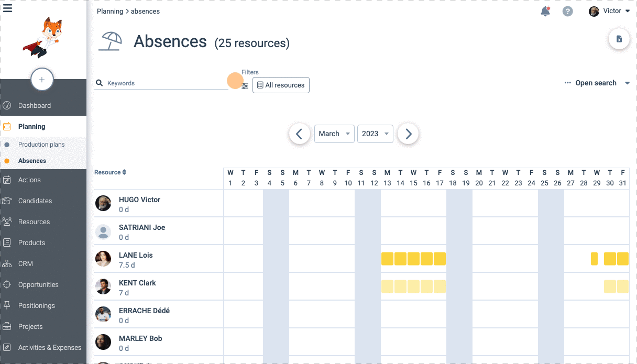This screenshot has width=637, height=364.
Task: Expand the March month dropdown
Action: [x=334, y=134]
